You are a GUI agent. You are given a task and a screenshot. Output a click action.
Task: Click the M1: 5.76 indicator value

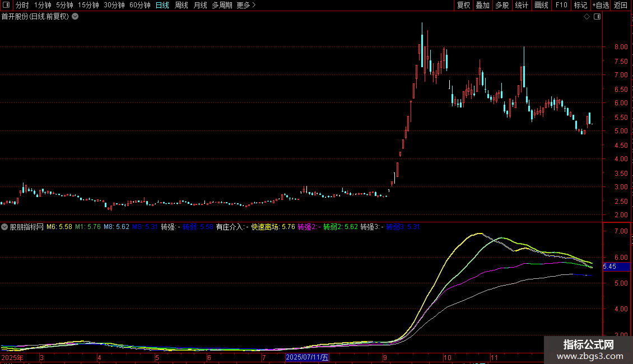(88, 227)
